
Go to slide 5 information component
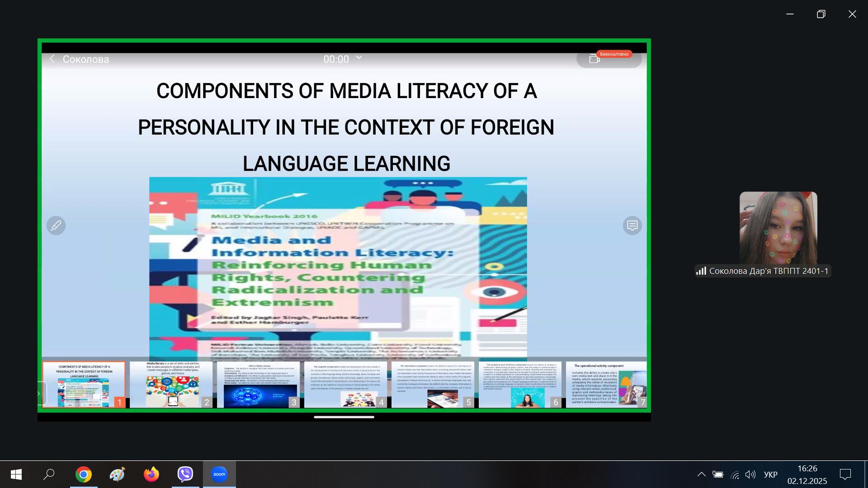(433, 385)
